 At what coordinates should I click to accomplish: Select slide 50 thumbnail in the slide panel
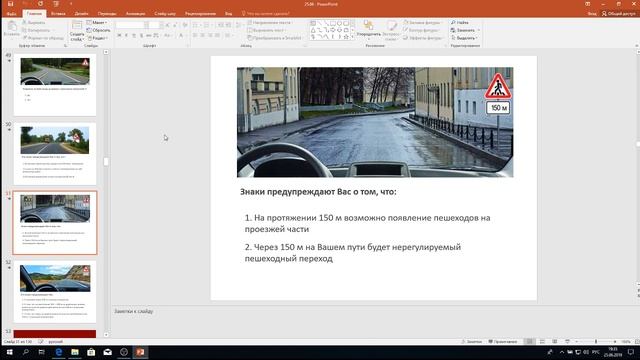pyautogui.click(x=55, y=154)
